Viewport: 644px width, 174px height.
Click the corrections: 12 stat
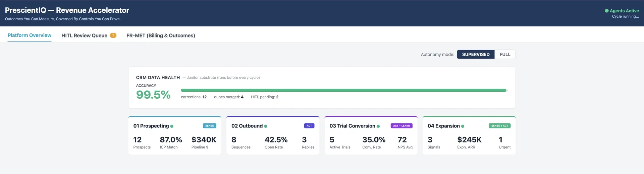coord(194,97)
